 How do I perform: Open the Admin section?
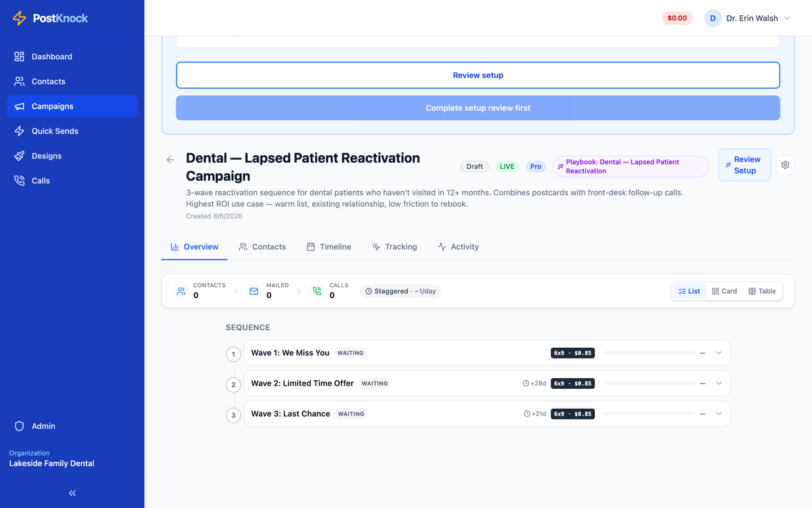[72, 426]
